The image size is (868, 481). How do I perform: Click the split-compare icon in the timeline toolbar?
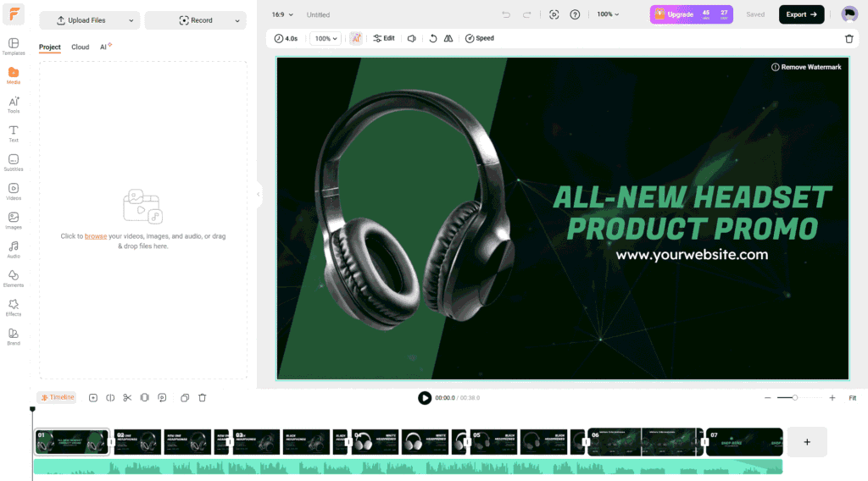(x=110, y=397)
